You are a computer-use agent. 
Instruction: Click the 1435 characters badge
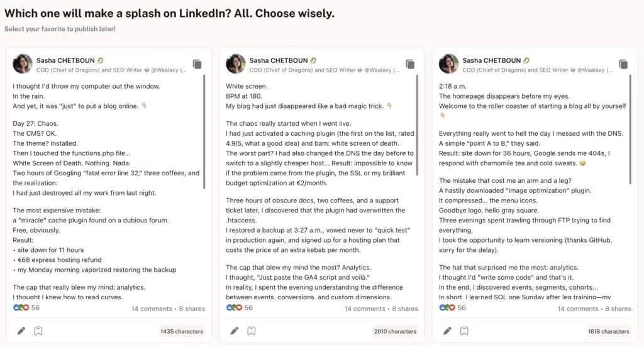click(x=182, y=331)
